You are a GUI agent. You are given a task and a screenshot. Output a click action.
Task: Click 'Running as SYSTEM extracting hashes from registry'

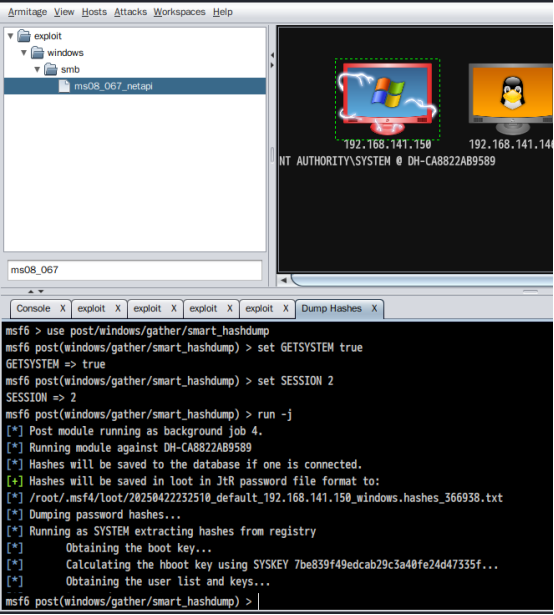tap(173, 531)
